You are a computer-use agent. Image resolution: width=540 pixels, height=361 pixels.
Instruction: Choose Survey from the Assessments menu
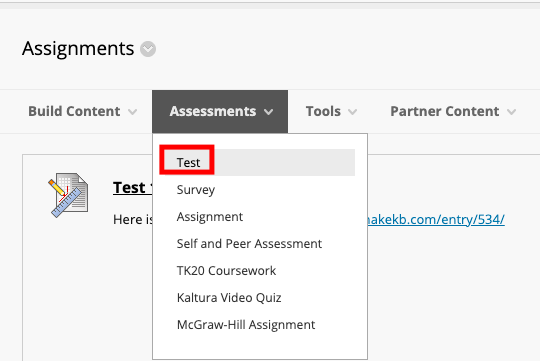click(x=196, y=190)
